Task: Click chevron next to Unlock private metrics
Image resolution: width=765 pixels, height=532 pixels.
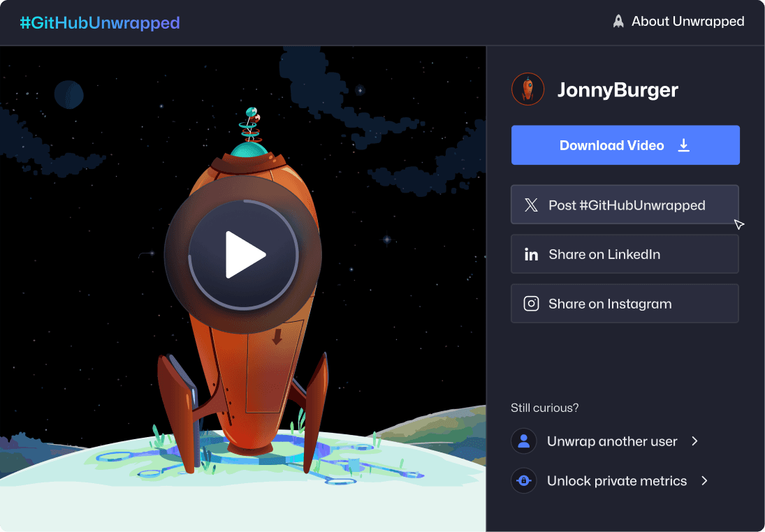Action: click(704, 481)
